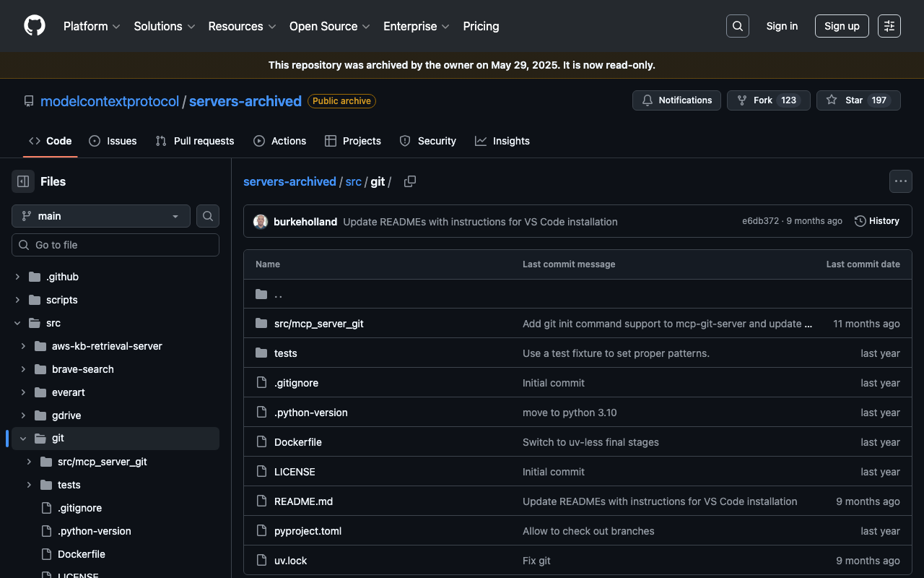Open the Pull requests tab
Screen dimensions: 924x578
(195, 141)
